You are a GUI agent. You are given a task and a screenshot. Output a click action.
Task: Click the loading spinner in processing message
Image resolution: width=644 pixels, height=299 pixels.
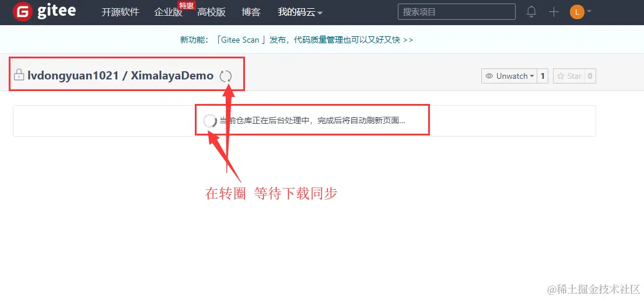[210, 121]
